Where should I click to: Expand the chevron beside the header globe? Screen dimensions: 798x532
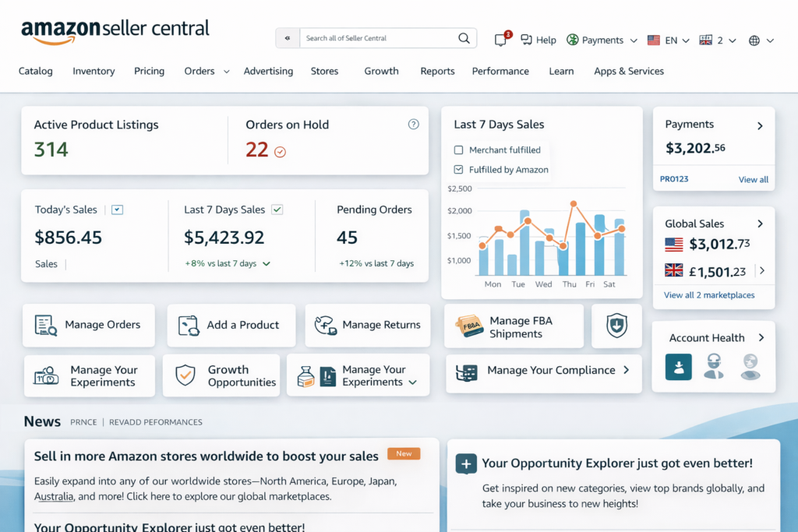coord(771,41)
